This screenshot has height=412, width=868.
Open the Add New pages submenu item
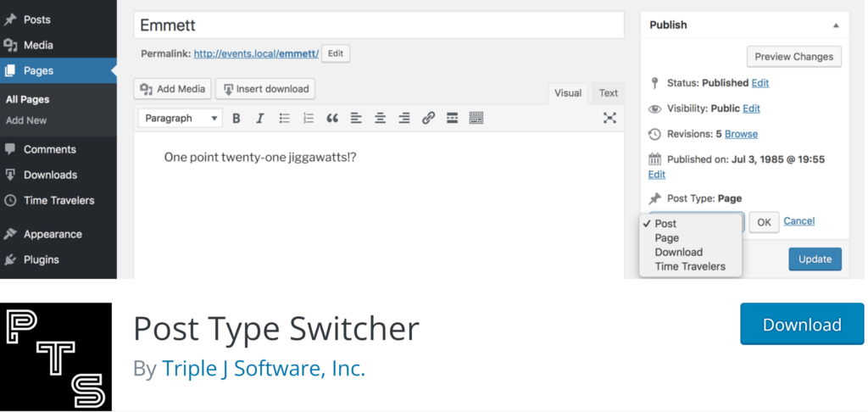[x=26, y=120]
